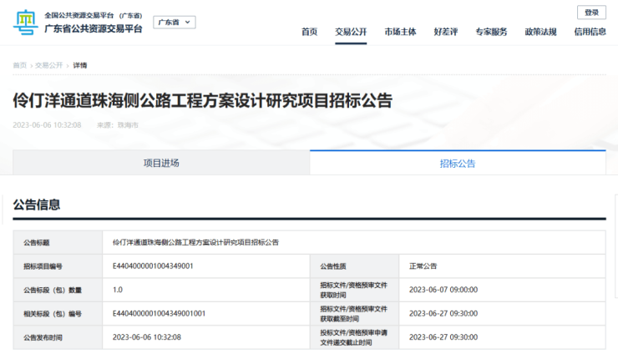Click the 交易公开 breadcrumb link
The height and width of the screenshot is (364, 618).
(48, 64)
